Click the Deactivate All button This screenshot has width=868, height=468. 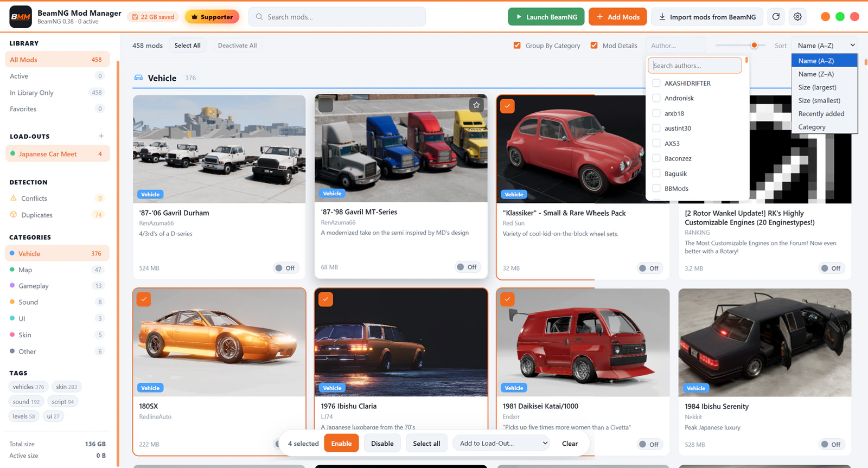238,46
